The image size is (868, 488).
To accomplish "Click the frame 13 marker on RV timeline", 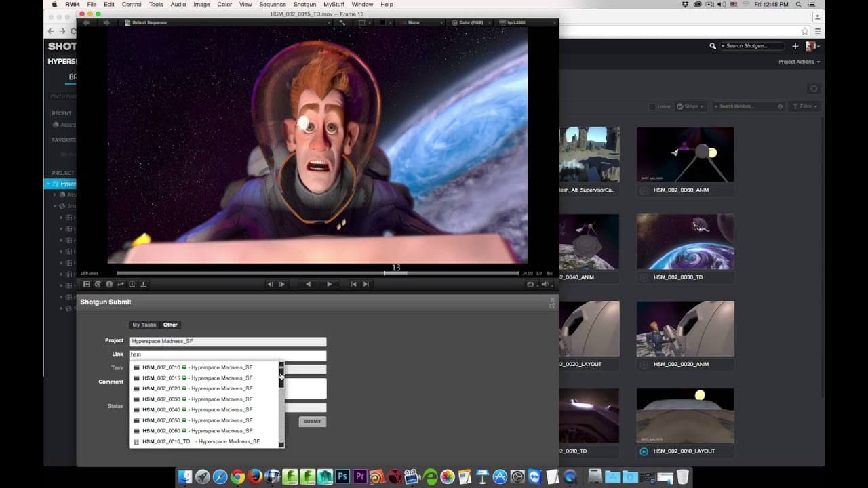I will [396, 269].
